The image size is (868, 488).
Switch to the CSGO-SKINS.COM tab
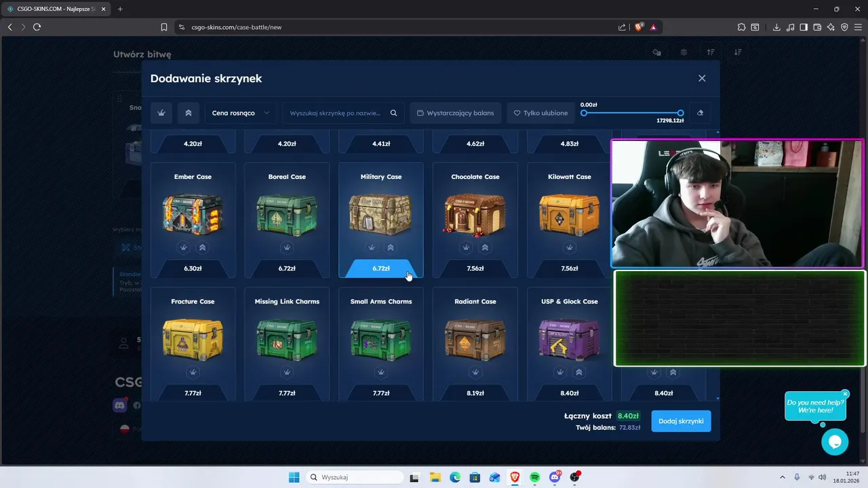tap(56, 9)
